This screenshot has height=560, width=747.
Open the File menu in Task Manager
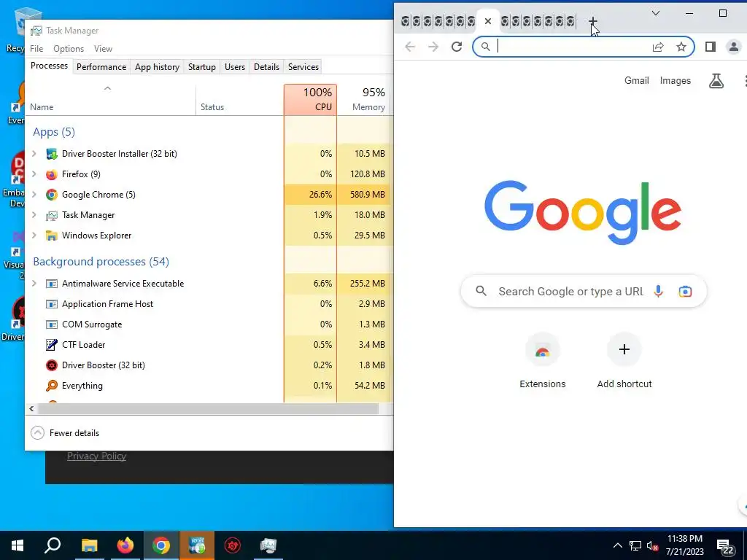pyautogui.click(x=36, y=49)
